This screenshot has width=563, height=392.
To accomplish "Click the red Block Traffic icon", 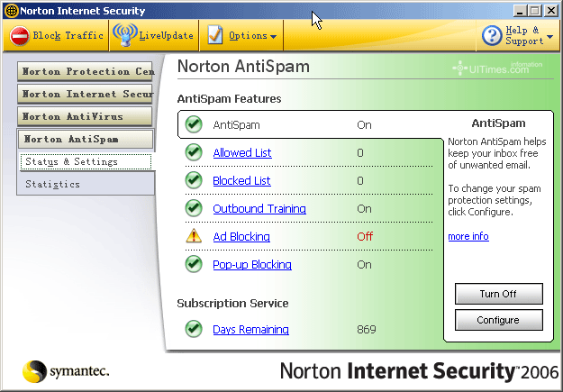I will [19, 36].
